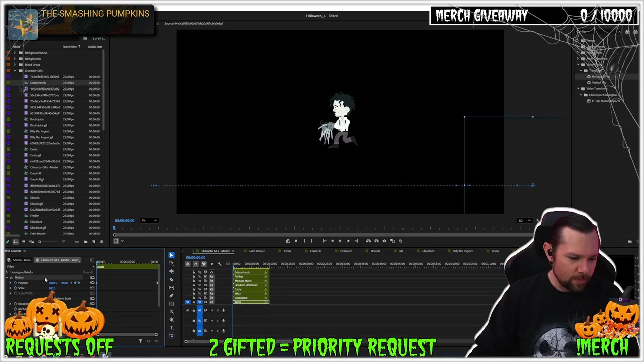Click Mark In bracket button
Image resolution: width=644 pixels, height=362 pixels.
click(304, 241)
